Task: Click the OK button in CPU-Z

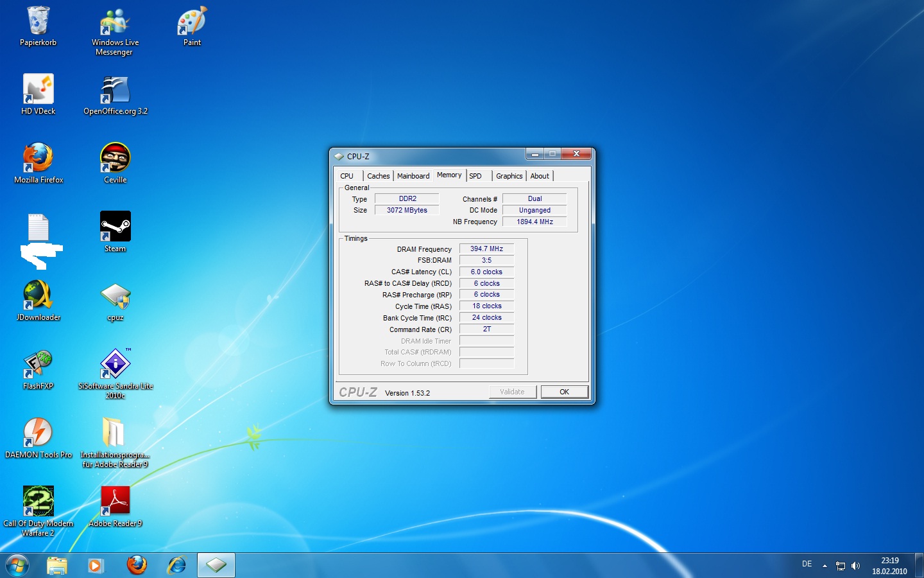Action: click(x=564, y=392)
